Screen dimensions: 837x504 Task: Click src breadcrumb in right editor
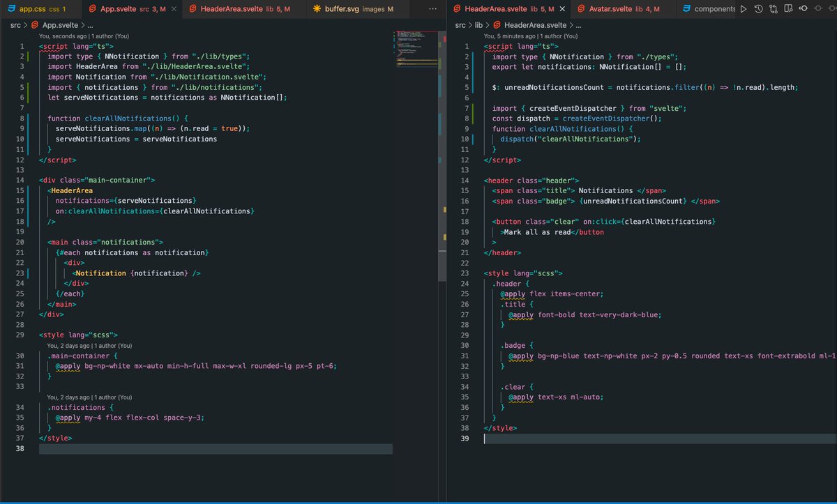point(460,25)
